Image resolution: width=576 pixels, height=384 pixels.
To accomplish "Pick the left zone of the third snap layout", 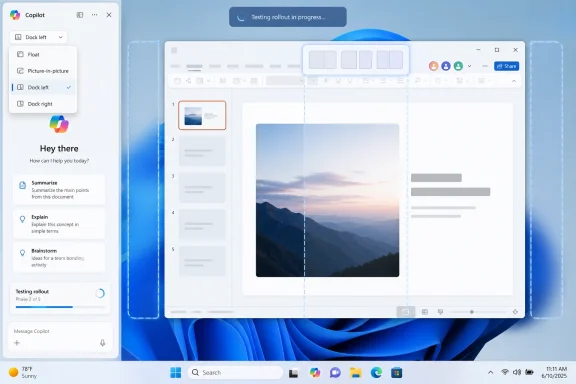I will click(x=382, y=60).
